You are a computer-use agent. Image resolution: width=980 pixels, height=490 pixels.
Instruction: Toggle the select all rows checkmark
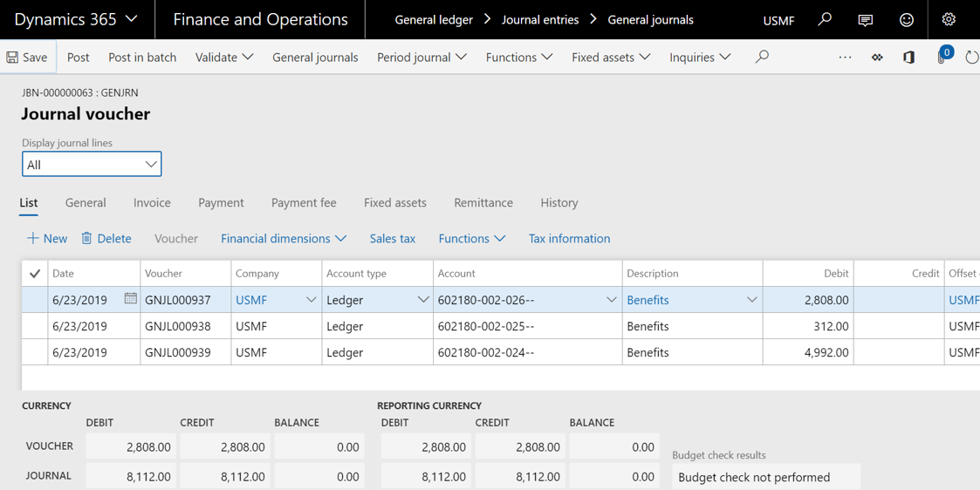coord(35,274)
